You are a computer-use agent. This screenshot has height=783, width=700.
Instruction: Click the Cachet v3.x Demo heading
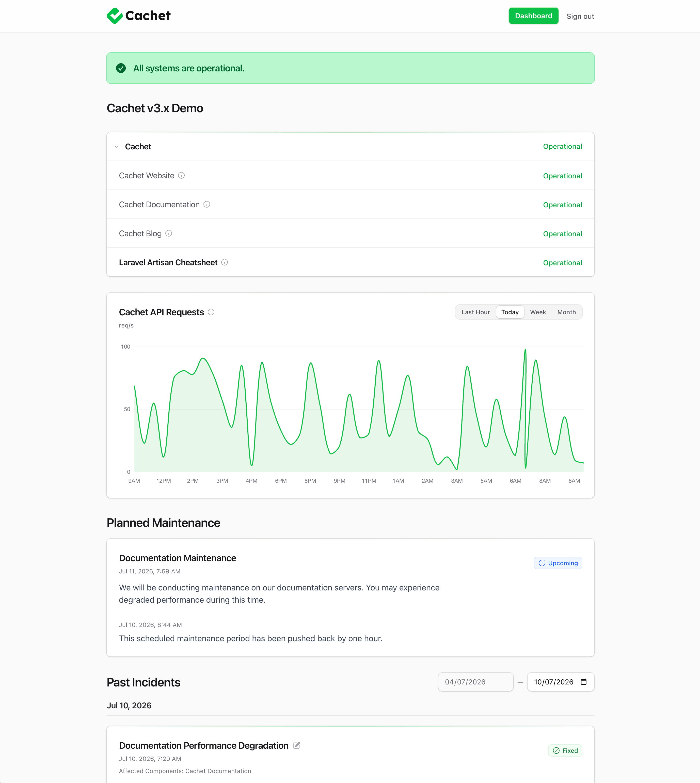pos(155,108)
